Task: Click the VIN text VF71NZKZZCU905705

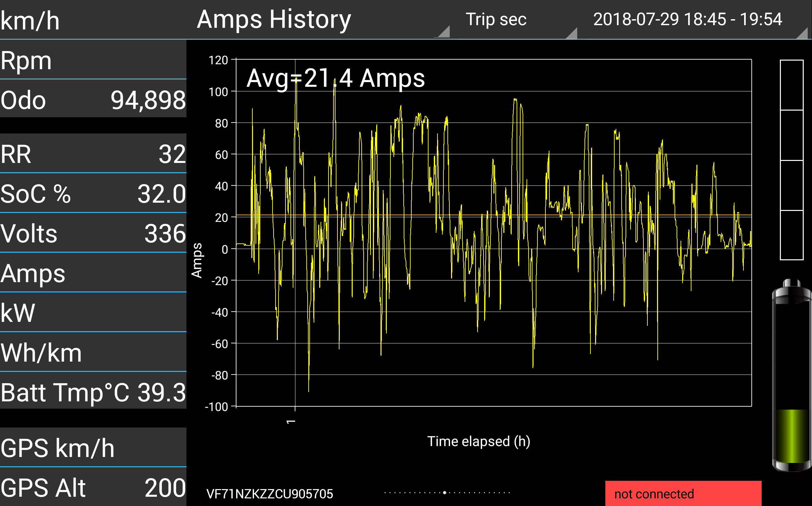Action: 270,494
